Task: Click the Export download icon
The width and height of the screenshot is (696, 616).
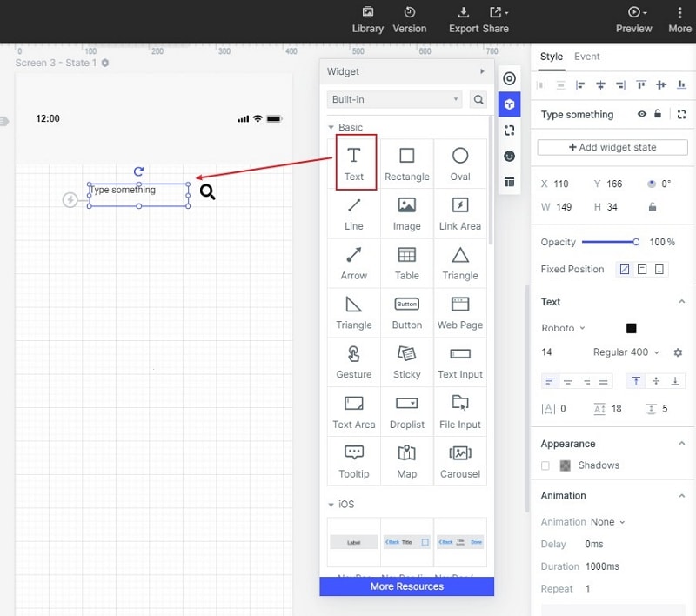Action: coord(464,12)
